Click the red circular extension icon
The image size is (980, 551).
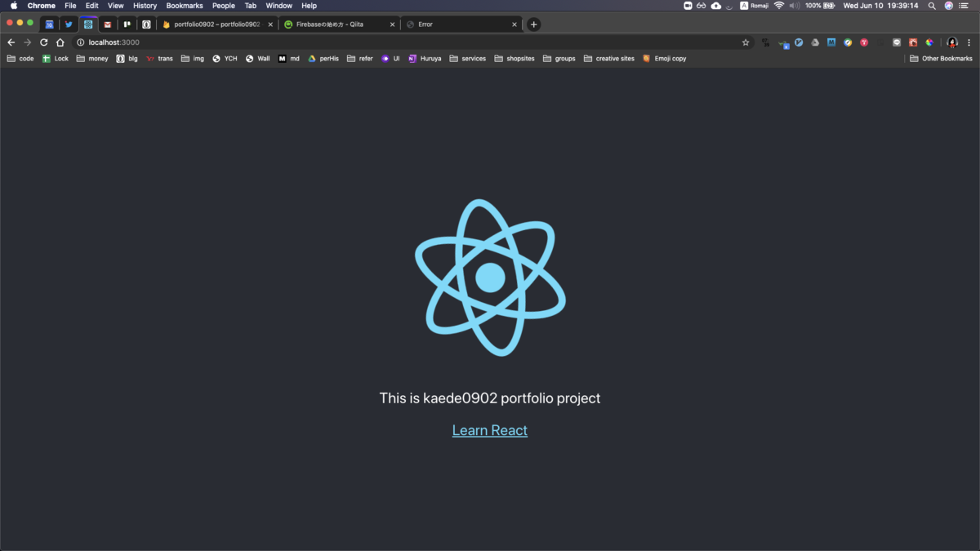(864, 42)
